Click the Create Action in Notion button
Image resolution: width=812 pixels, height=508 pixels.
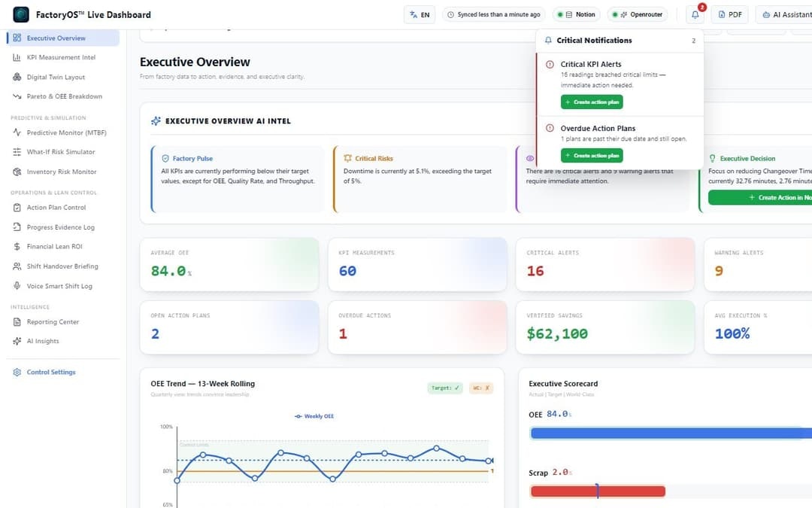(x=760, y=197)
